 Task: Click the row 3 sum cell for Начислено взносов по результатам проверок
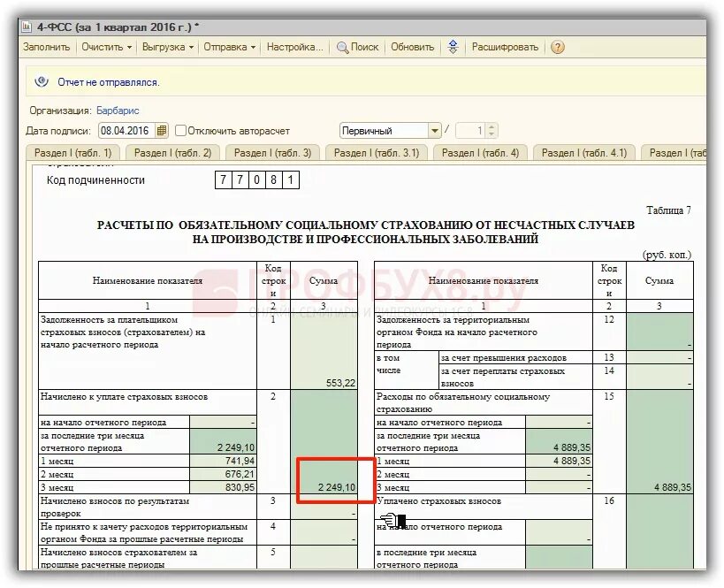coord(324,507)
